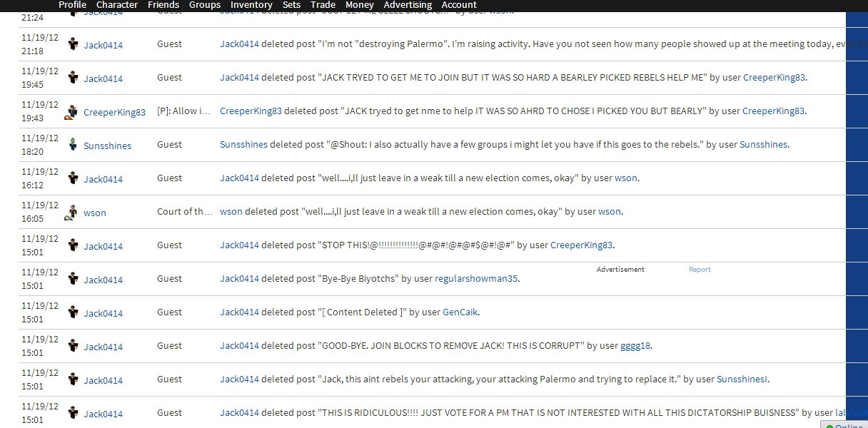Click the 11/19/12 21:18 timestamp
The image size is (868, 428).
point(40,44)
